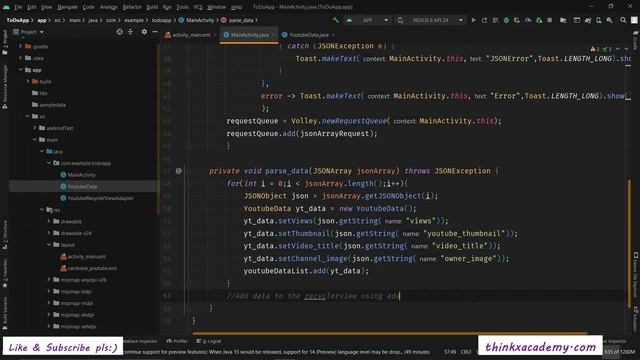The height and width of the screenshot is (360, 640).
Task: Collapse the layout folder
Action: point(49,244)
